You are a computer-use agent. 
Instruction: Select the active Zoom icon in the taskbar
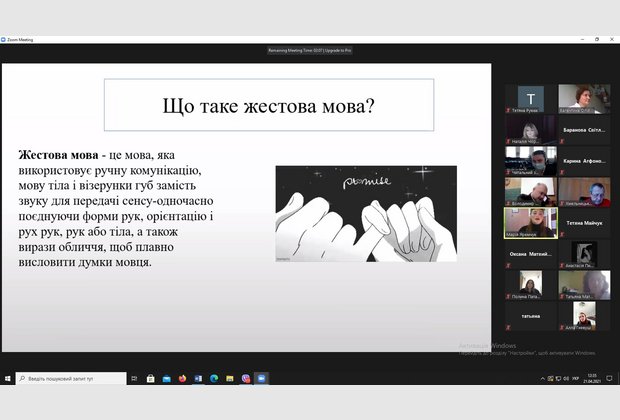pos(261,379)
